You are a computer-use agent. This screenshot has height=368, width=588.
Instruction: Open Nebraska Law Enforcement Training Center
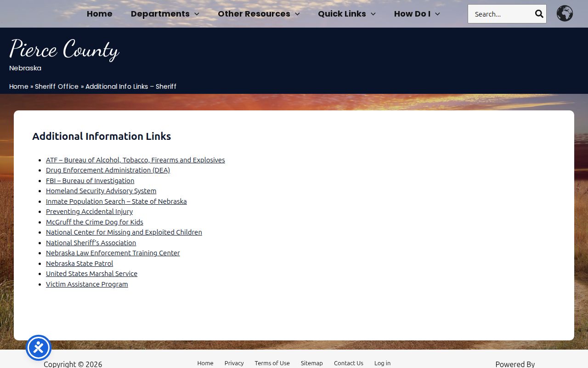(113, 253)
